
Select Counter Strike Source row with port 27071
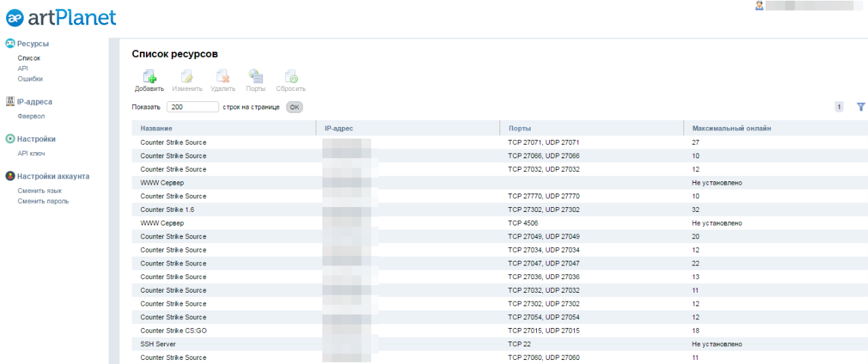(499, 143)
